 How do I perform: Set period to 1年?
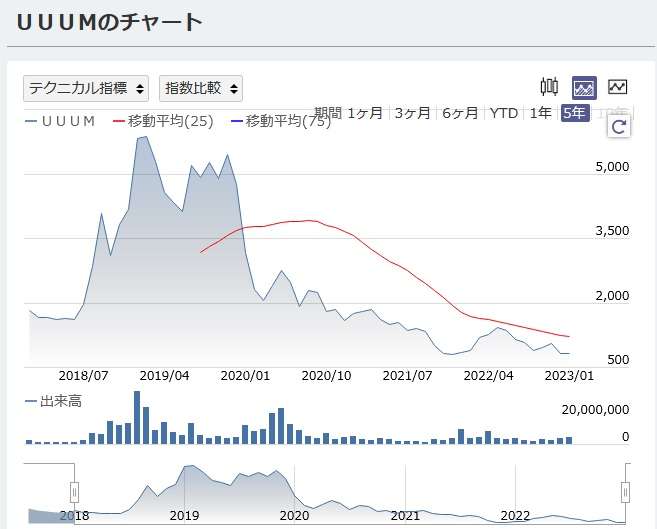tap(541, 113)
